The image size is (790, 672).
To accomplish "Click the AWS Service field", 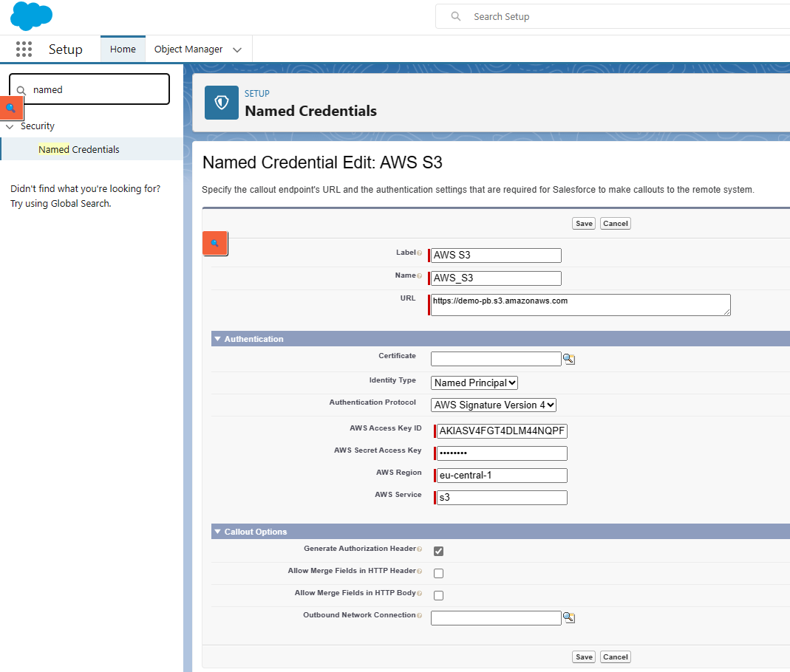I will [x=502, y=497].
